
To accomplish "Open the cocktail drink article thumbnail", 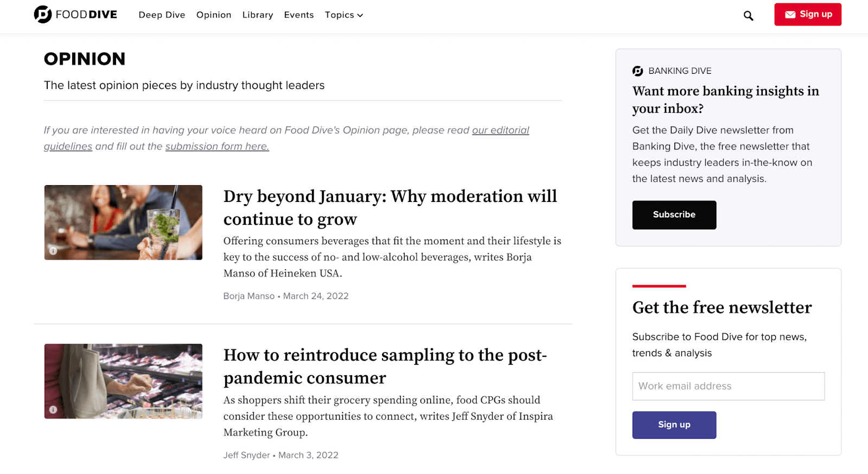I will tap(123, 223).
